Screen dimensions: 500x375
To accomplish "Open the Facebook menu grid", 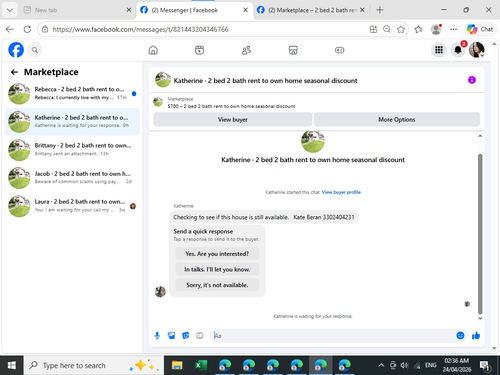I will (x=439, y=50).
